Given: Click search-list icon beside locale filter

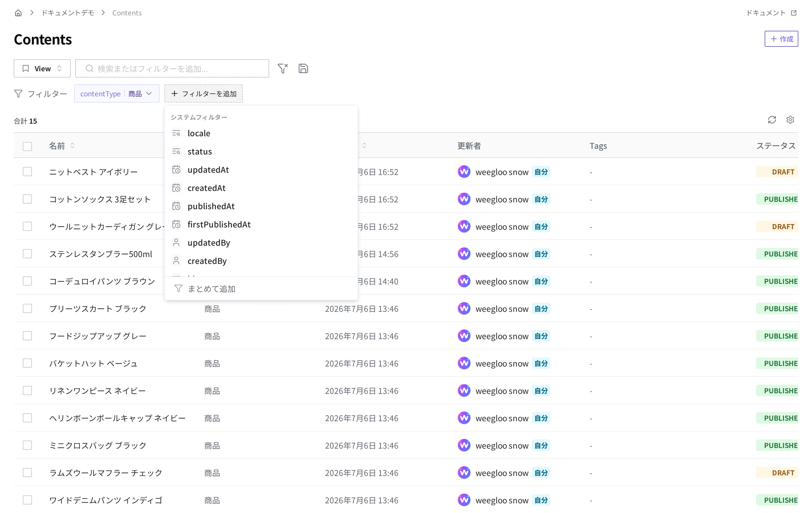Looking at the screenshot, I should point(176,133).
